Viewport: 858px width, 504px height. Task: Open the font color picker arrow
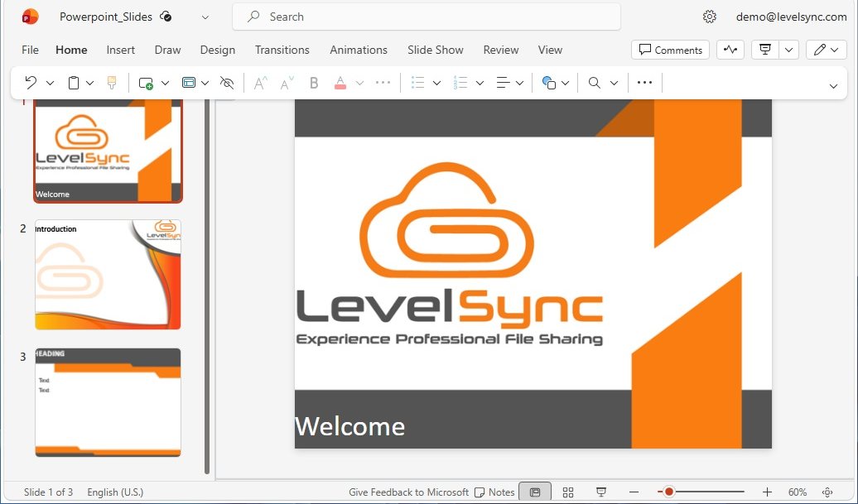pyautogui.click(x=359, y=83)
